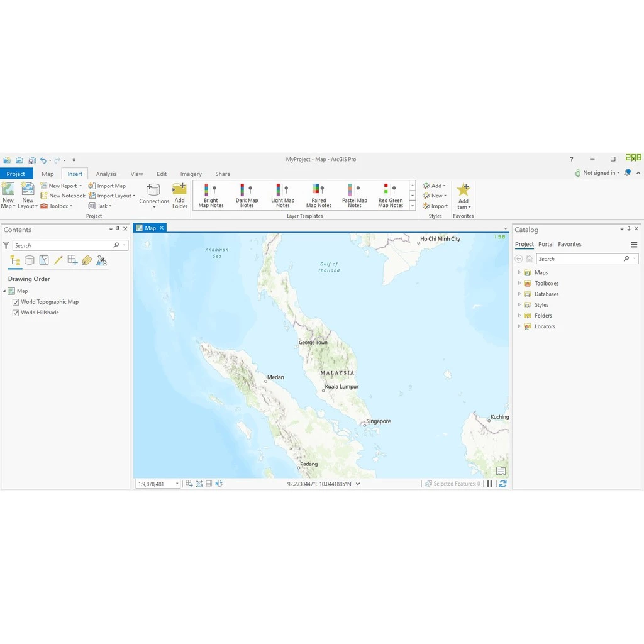Insert Paired Map Notes layer template
The height and width of the screenshot is (644, 644).
319,196
